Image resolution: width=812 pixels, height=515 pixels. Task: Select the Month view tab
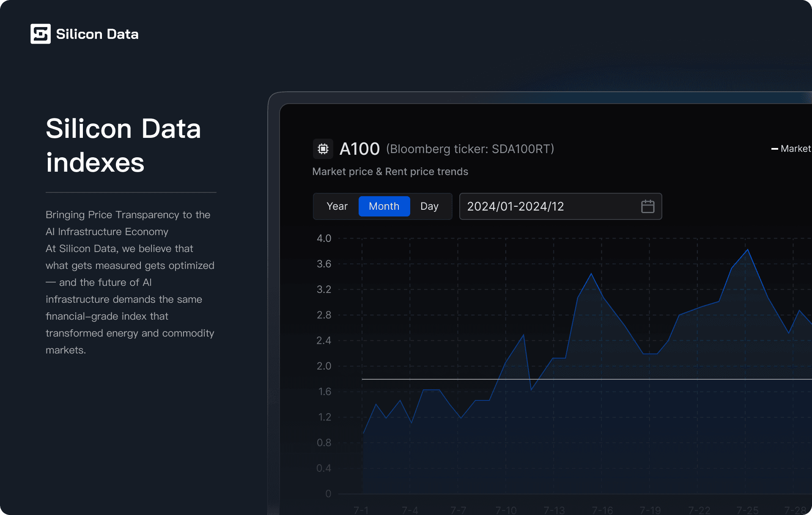[384, 206]
